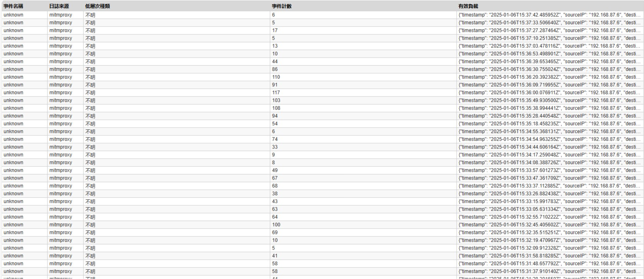Select the event count cell showing 17
Screen dimensions: 644x279
point(275,30)
